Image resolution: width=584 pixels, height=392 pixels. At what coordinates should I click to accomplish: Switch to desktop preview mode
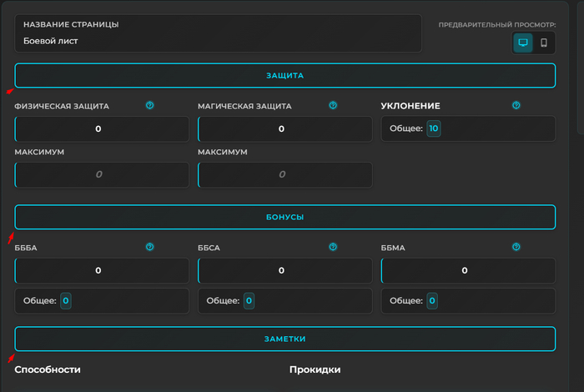(x=523, y=43)
